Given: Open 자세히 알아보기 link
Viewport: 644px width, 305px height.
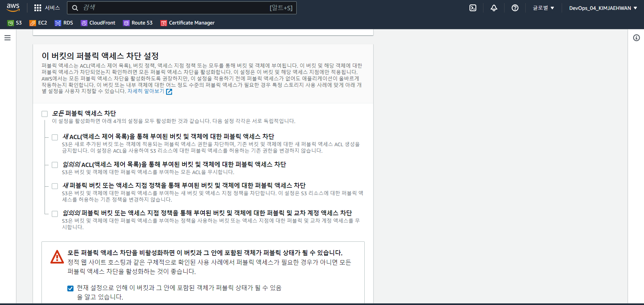Looking at the screenshot, I should 146,91.
